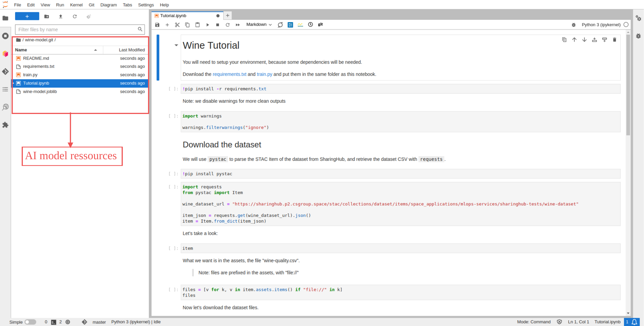The image size is (644, 326).
Task: Insert a cell above this cell
Action: point(594,40)
